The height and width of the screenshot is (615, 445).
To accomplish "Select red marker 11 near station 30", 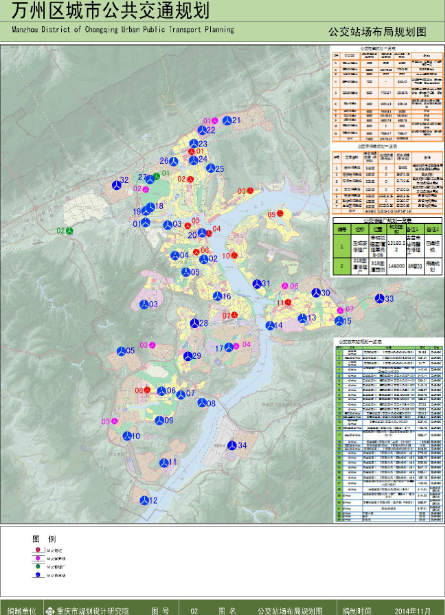I will pyautogui.click(x=288, y=302).
